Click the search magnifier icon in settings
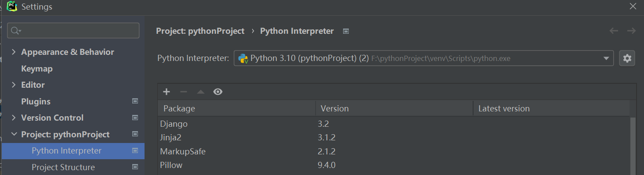This screenshot has width=644, height=175. (x=16, y=30)
